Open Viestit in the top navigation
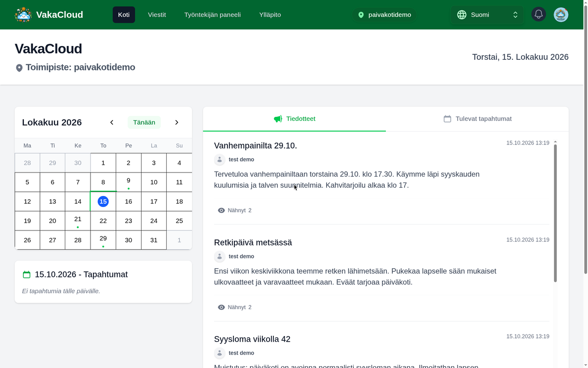The width and height of the screenshot is (588, 368). tap(157, 15)
